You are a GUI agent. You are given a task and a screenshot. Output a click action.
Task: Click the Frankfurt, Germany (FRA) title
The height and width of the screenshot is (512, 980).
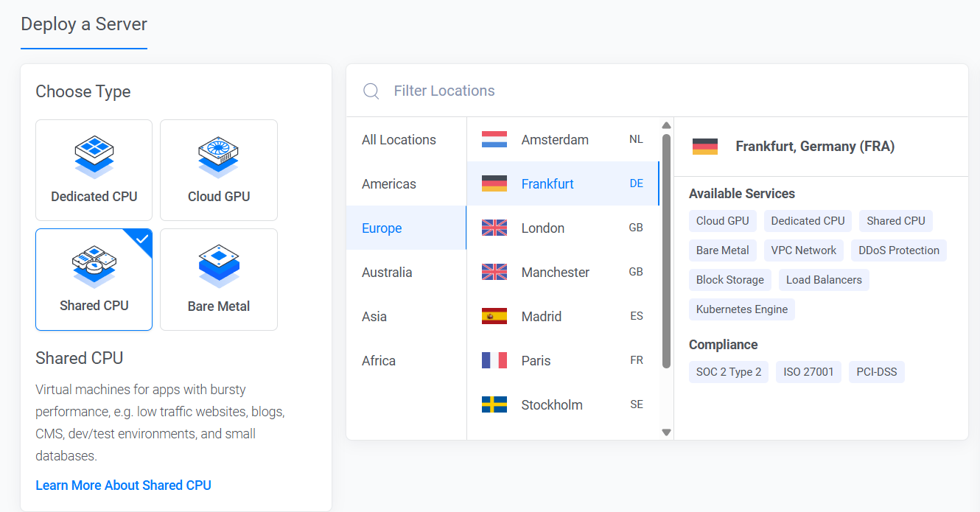815,147
